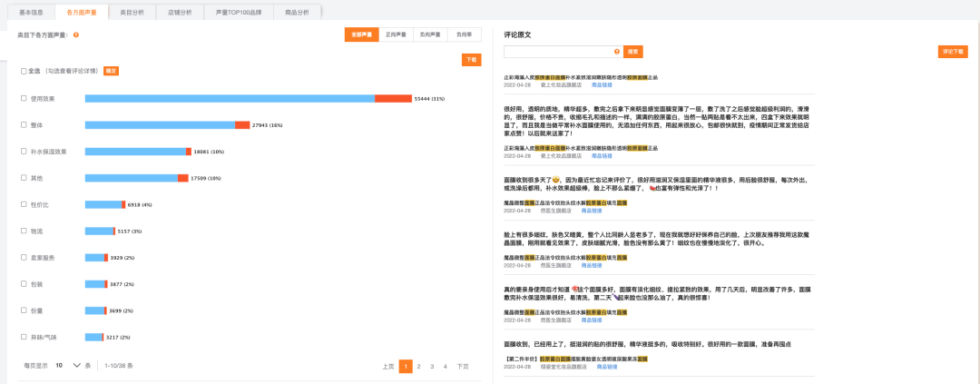The image size is (980, 384).
Task: Click the orange 下载 button
Action: coord(471,59)
